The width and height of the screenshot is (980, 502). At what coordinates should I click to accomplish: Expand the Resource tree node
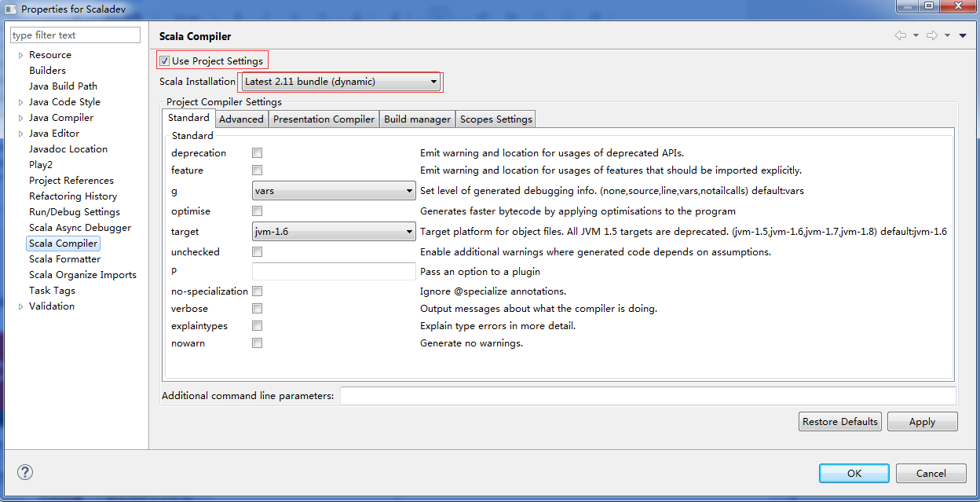pyautogui.click(x=20, y=55)
